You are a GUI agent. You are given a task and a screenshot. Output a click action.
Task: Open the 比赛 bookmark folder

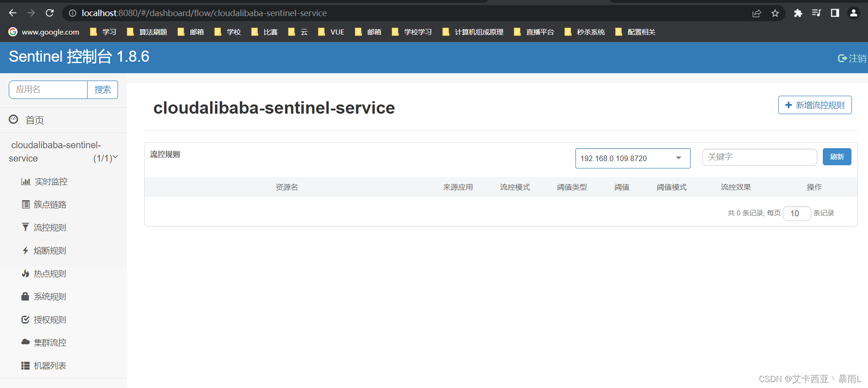coord(264,32)
